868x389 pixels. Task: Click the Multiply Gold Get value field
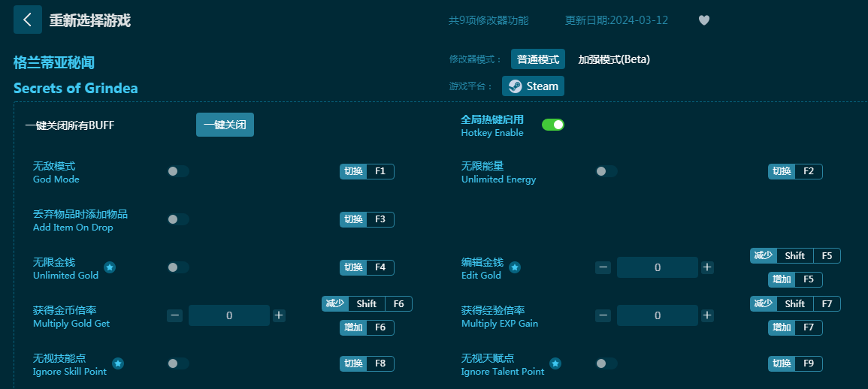(x=229, y=315)
